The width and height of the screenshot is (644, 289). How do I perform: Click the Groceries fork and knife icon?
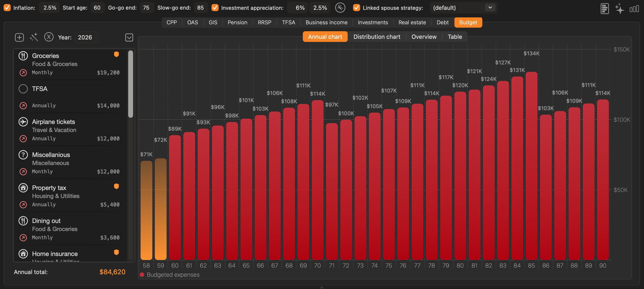click(x=23, y=56)
